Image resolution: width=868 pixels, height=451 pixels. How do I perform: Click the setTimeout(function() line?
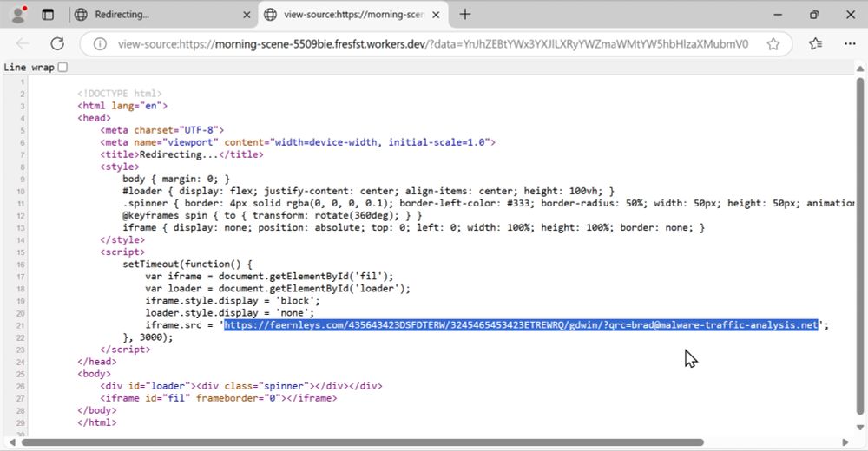pyautogui.click(x=187, y=264)
